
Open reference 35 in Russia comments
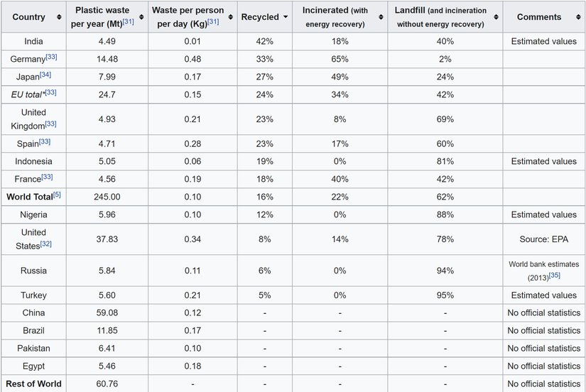point(555,275)
